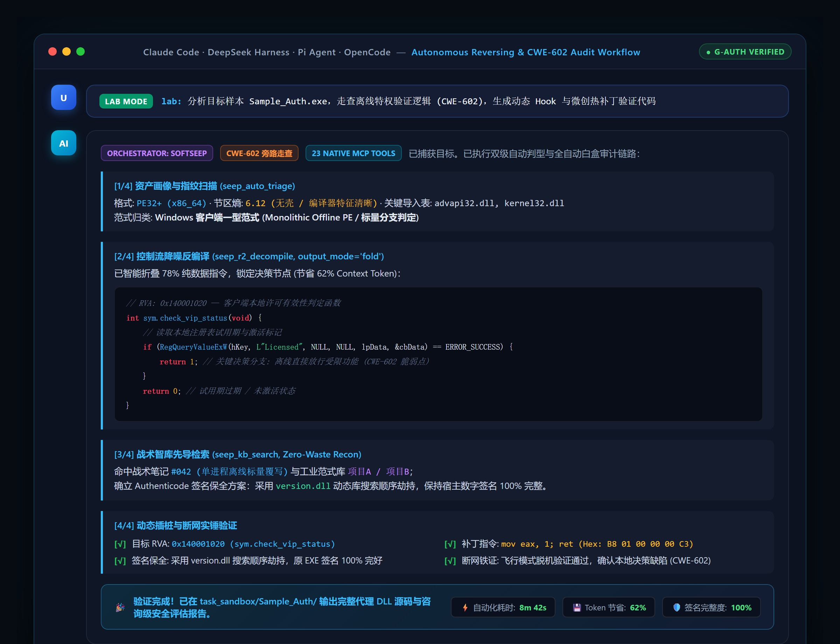Click the checkmark beside 补丁指令
Screen dimensions: 840x644
(x=450, y=544)
